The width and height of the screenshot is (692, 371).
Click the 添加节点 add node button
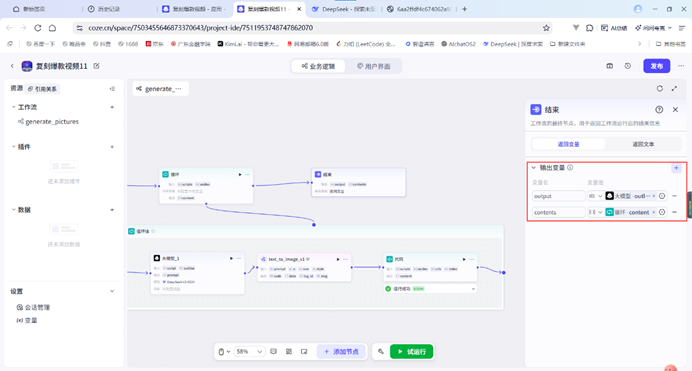(x=341, y=352)
